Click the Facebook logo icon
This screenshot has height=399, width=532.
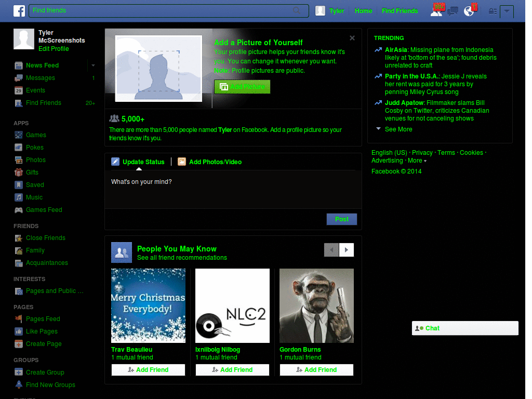click(x=19, y=11)
